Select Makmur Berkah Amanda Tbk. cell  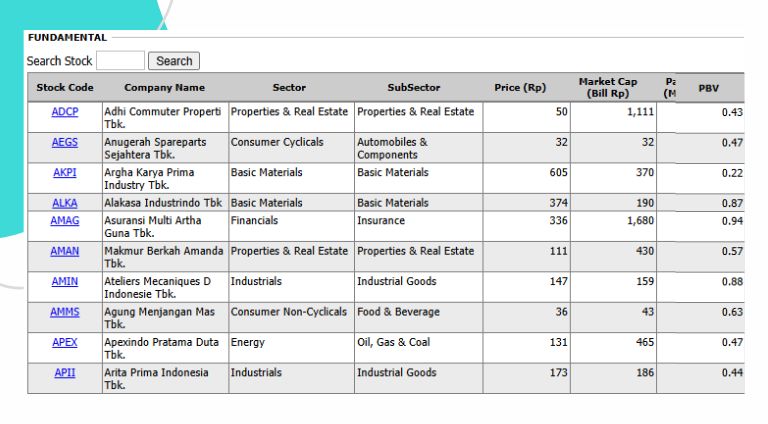(165, 257)
